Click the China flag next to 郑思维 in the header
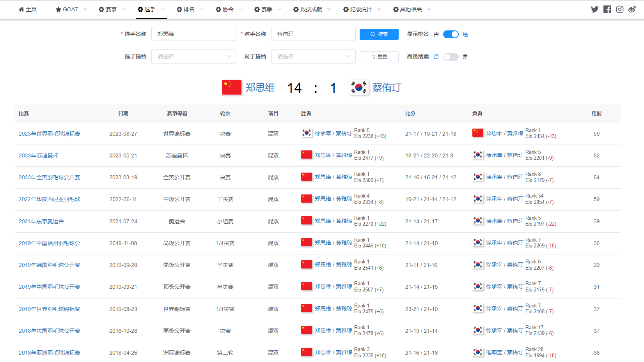This screenshot has width=644, height=362. click(232, 87)
